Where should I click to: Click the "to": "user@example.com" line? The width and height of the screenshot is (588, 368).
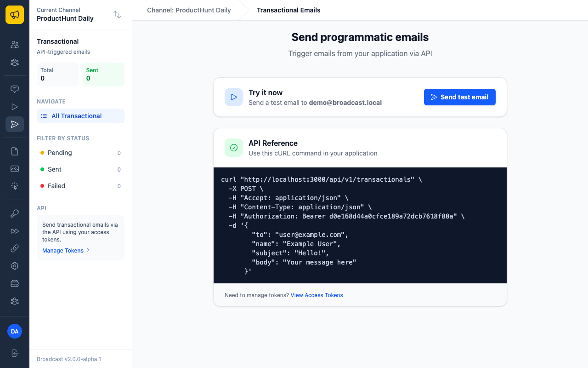[300, 235]
